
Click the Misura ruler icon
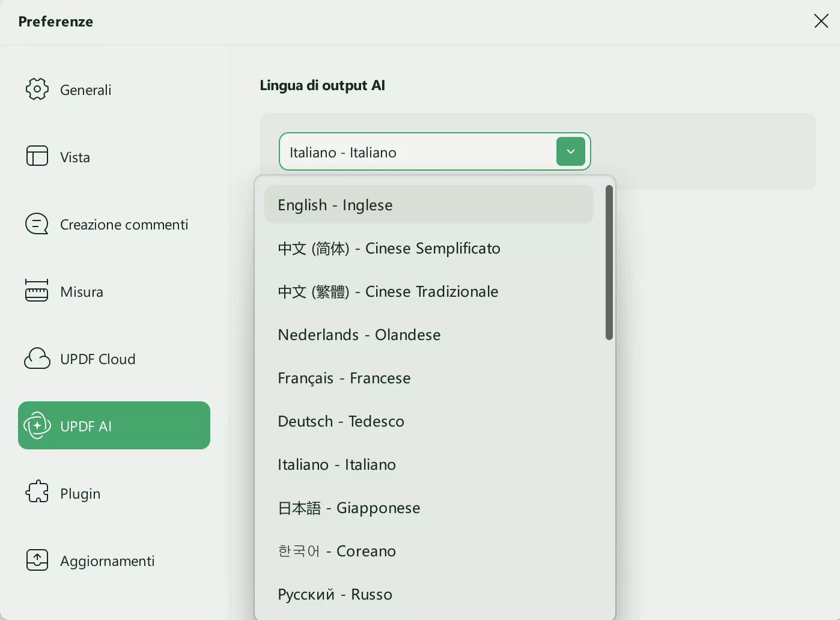tap(37, 290)
